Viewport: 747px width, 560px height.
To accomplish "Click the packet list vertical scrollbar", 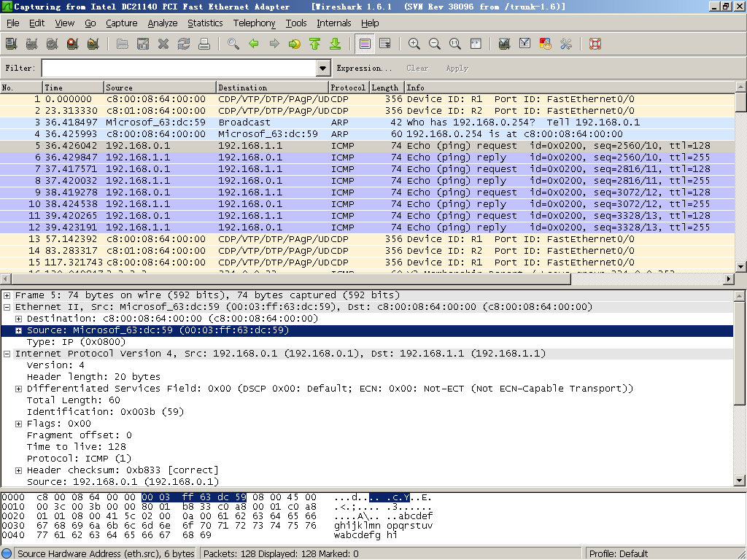I will coord(740,176).
